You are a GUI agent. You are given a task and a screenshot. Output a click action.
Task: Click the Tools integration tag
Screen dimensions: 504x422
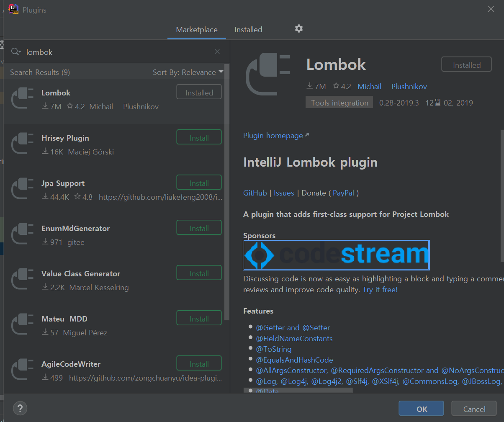point(339,103)
